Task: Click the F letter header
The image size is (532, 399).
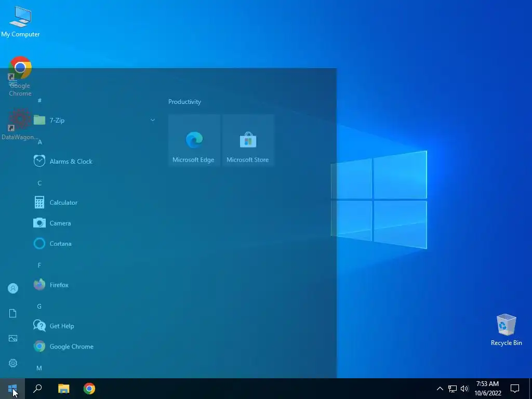Action: pyautogui.click(x=39, y=265)
